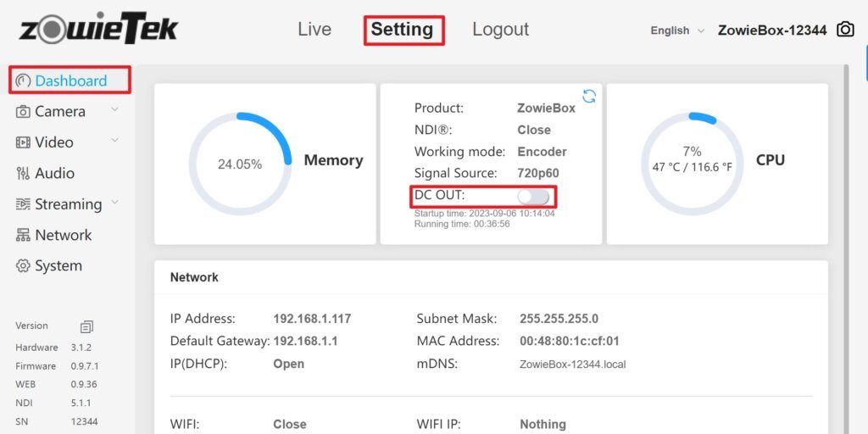Expand the Camera menu chevron
Screen dimensions: 868x434
[115, 110]
